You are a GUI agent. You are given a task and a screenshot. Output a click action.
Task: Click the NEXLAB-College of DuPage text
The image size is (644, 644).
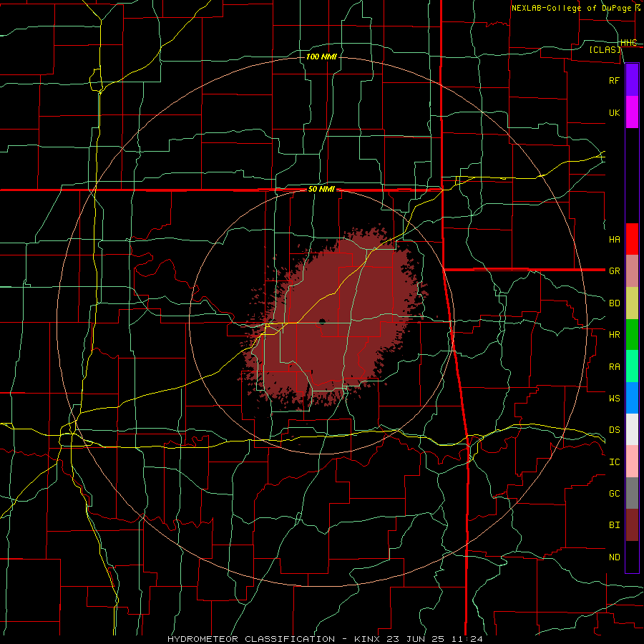tap(571, 8)
